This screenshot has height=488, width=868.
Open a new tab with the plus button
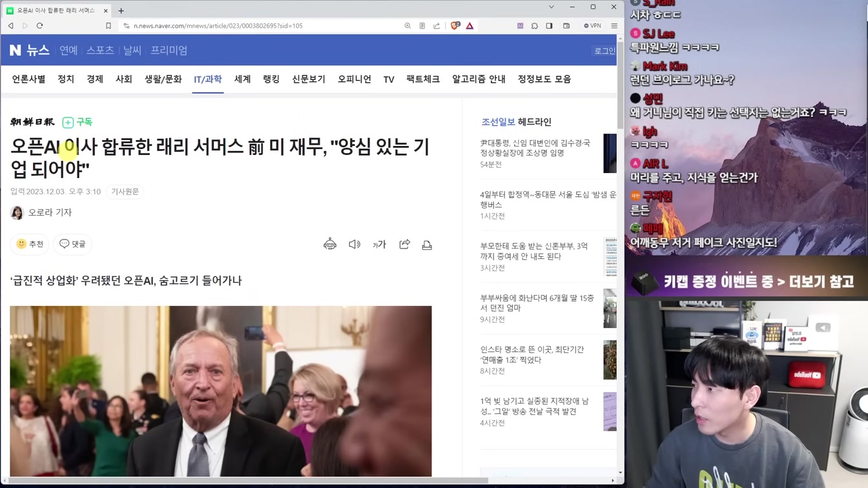(x=121, y=10)
